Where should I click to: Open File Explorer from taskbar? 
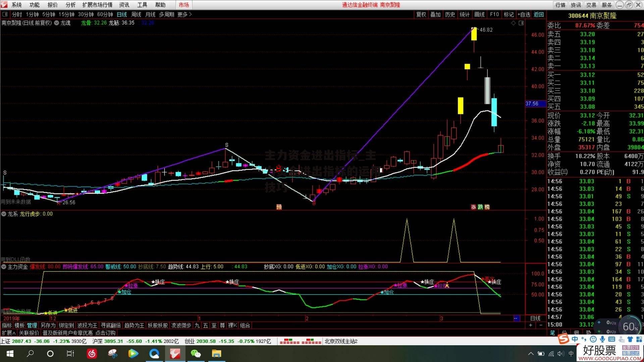coord(216,354)
